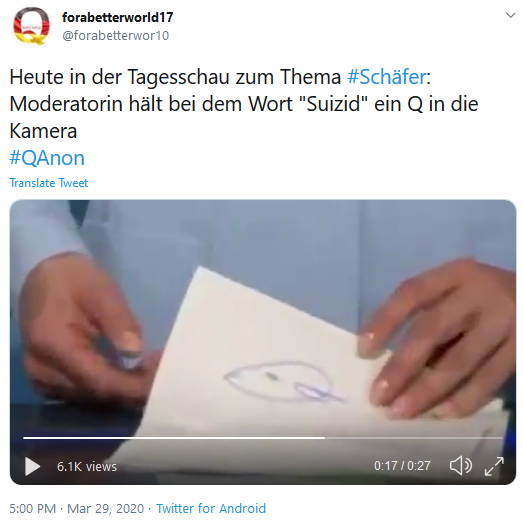Screen dimensions: 523x530
Task: Open the @forabetterwor10 handle
Action: point(115,35)
